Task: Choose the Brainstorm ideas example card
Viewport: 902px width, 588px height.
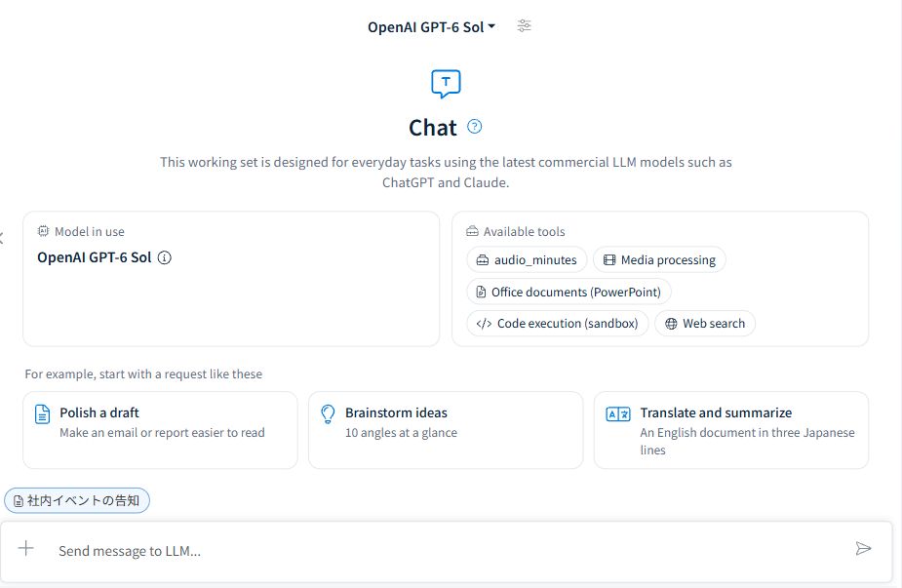Action: point(446,430)
